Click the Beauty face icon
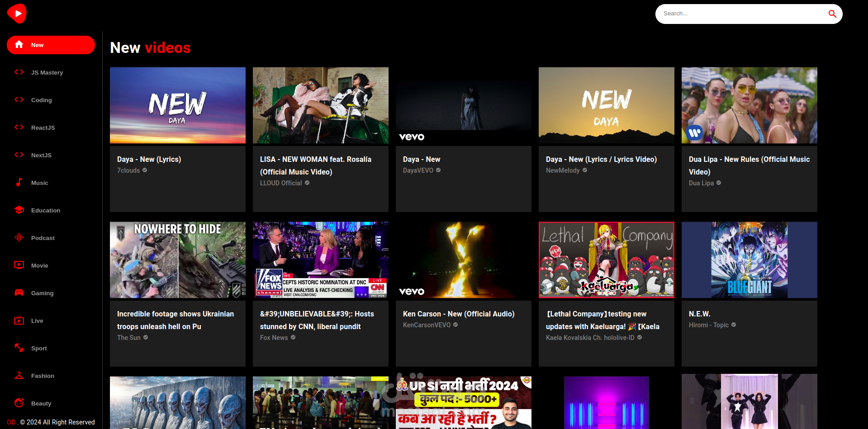Screen dimensions: 868x429 pos(19,403)
